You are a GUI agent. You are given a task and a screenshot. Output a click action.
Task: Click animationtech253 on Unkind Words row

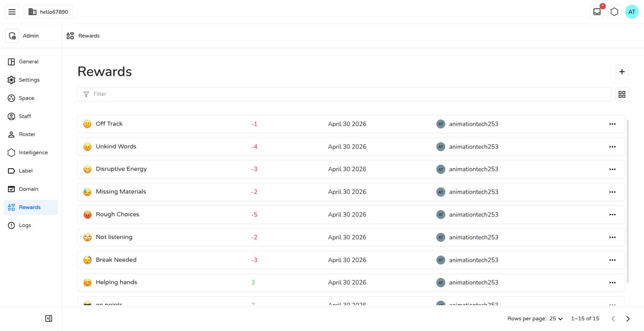tap(474, 147)
